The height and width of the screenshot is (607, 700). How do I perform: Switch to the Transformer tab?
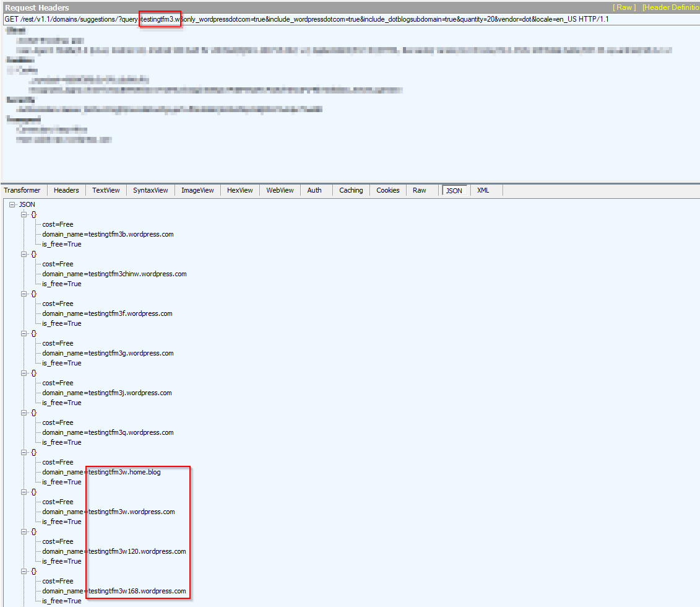pos(22,190)
